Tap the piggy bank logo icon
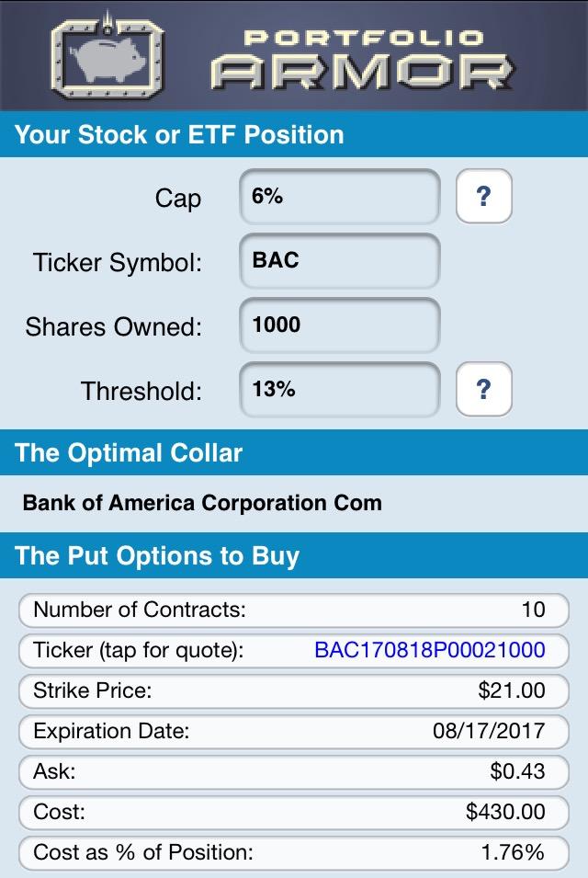 pos(108,56)
